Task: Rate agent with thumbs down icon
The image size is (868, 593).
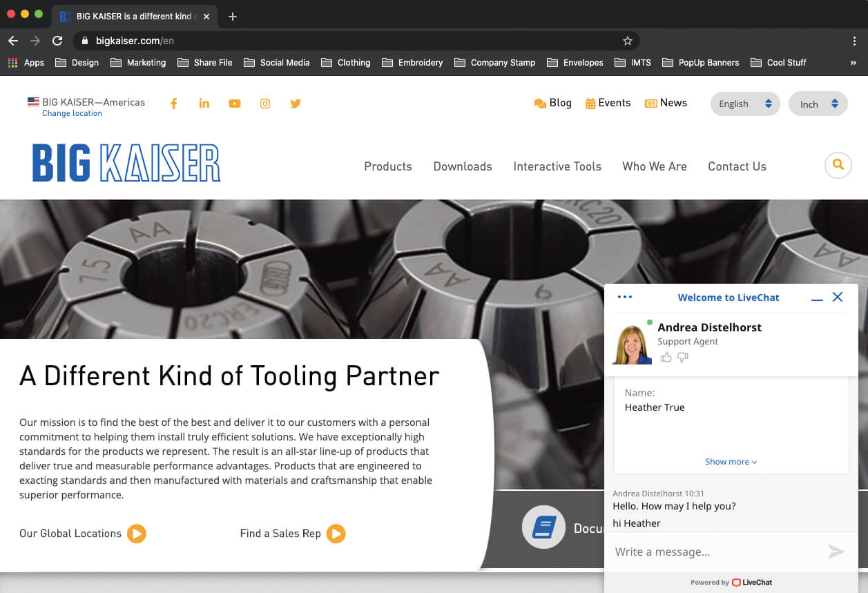Action: click(x=683, y=357)
